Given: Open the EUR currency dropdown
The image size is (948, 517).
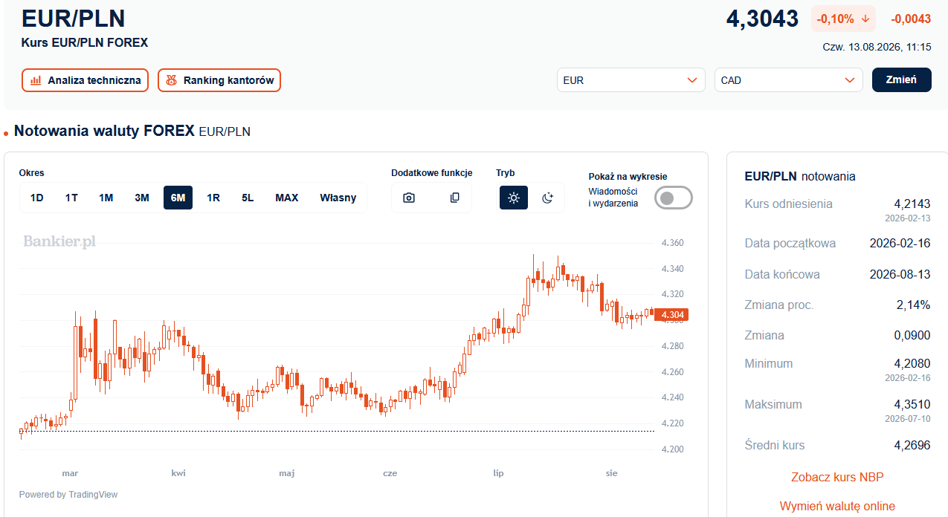Looking at the screenshot, I should [631, 80].
